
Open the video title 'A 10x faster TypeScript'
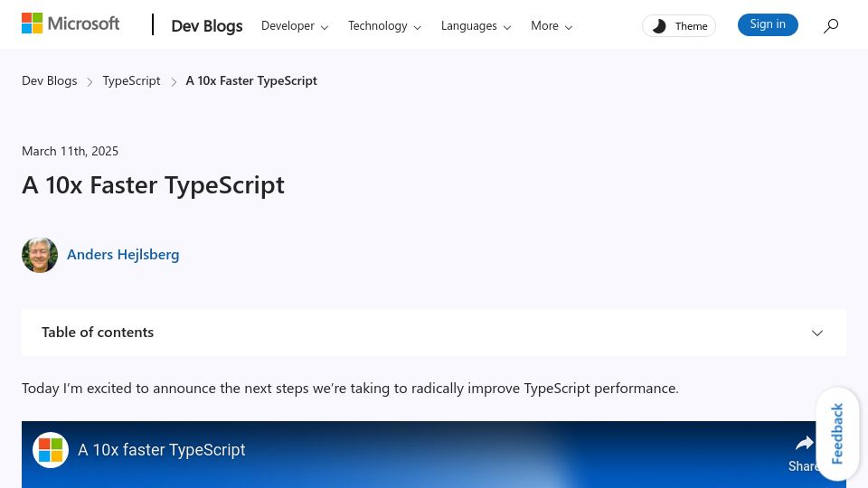click(x=161, y=450)
